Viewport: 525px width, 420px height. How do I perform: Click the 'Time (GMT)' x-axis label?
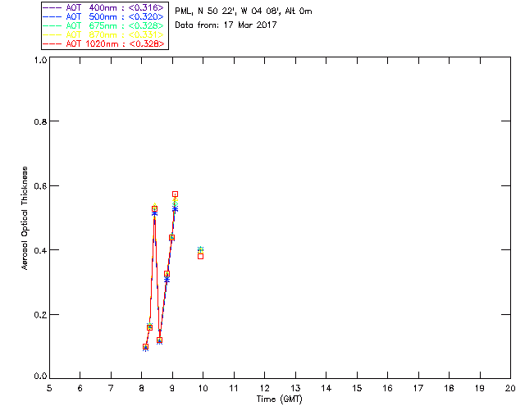(x=279, y=399)
